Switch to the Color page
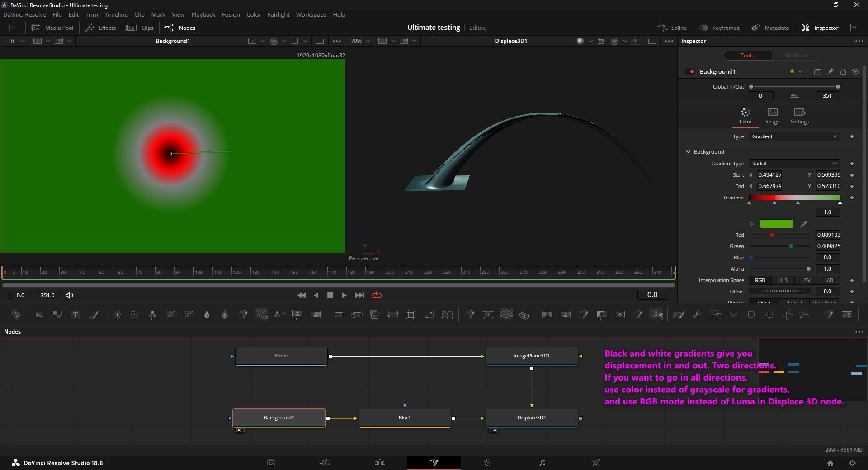The height and width of the screenshot is (470, 868). (x=488, y=463)
